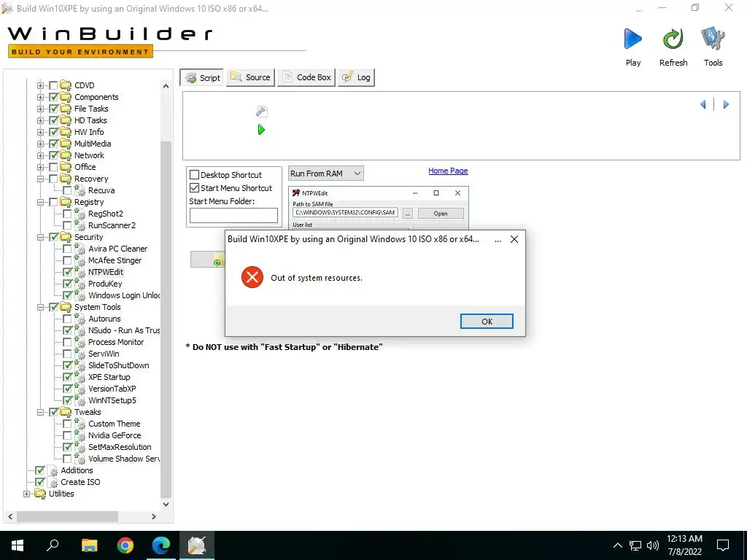Click the Recuva script icon
This screenshot has width=747, height=560.
80,190
